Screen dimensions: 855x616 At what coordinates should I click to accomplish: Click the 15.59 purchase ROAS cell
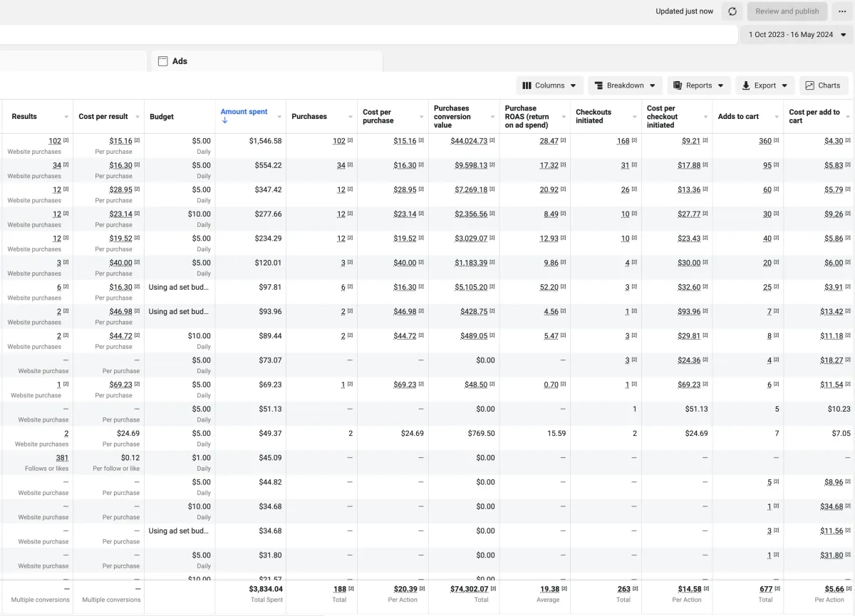556,434
